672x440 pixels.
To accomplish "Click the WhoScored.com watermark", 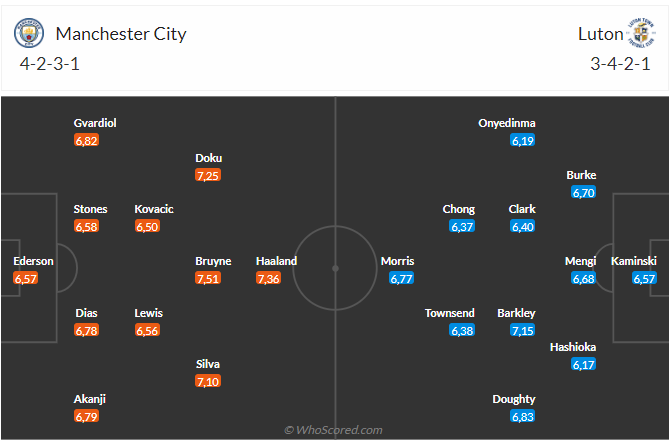I will point(334,430).
